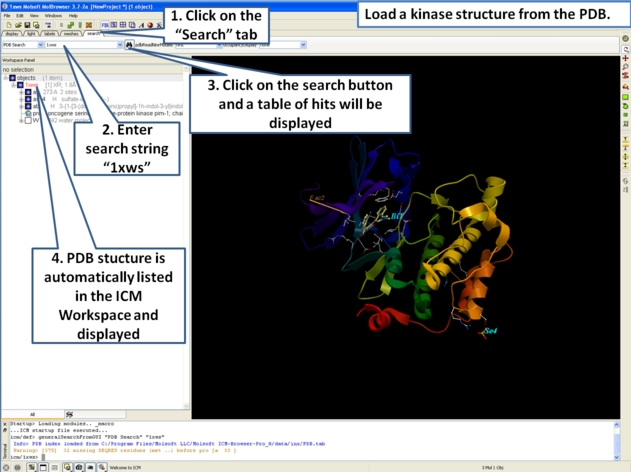
Task: Open the File menu
Action: tap(7, 16)
